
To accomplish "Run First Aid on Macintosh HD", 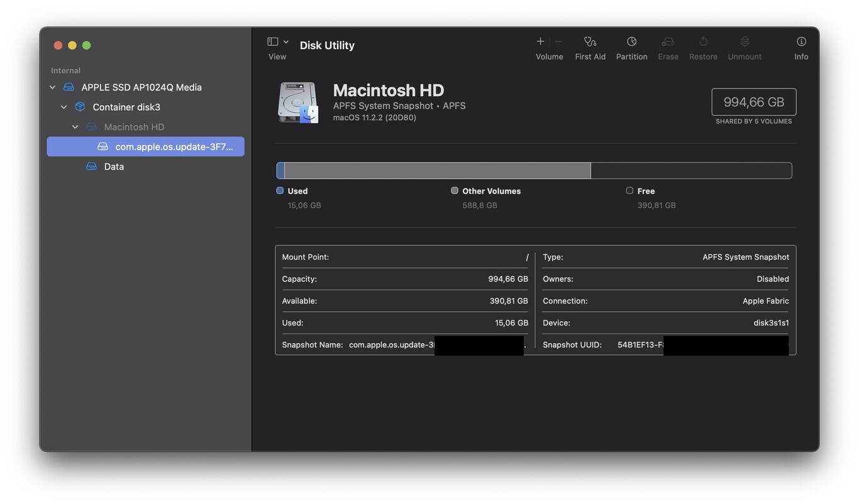I will [590, 45].
